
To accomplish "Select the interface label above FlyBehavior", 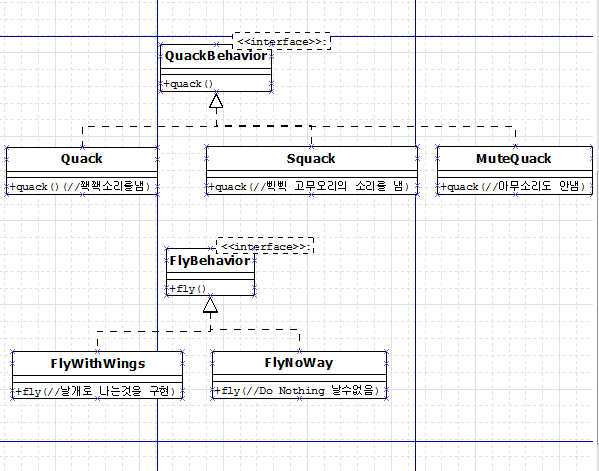I will pyautogui.click(x=265, y=246).
